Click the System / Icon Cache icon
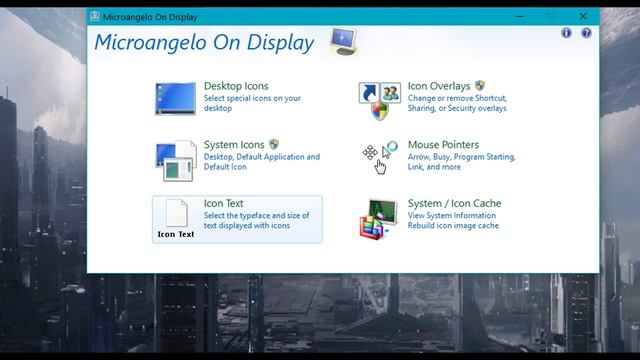The width and height of the screenshot is (640, 360). [378, 219]
